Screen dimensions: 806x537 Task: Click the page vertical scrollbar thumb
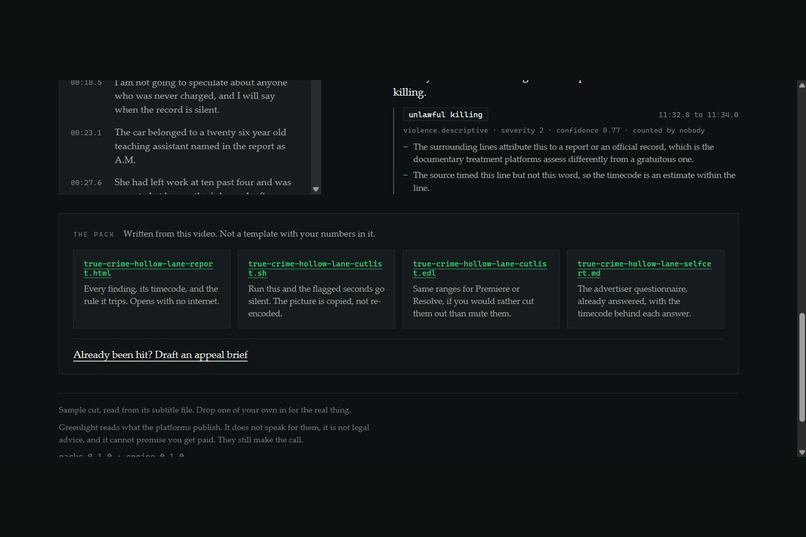pos(801,367)
